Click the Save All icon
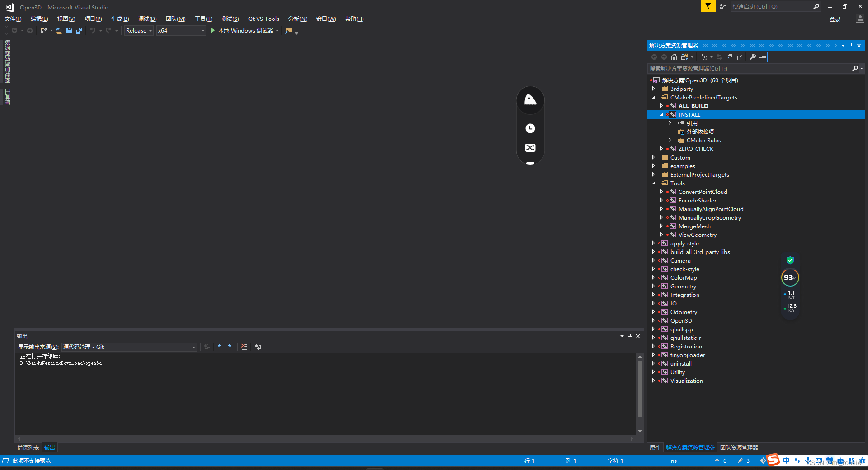This screenshot has width=868, height=470. 79,31
